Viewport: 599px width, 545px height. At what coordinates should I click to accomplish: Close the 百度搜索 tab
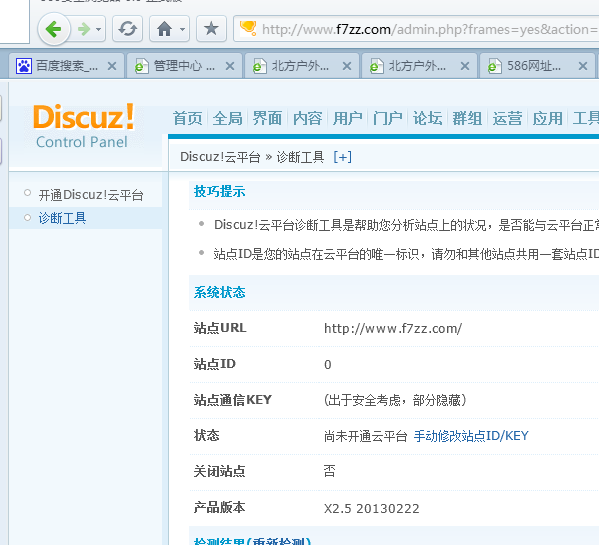[112, 66]
